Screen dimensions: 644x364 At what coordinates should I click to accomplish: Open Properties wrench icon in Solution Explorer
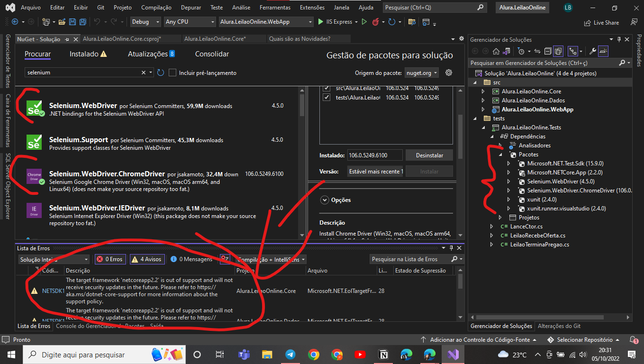(592, 51)
